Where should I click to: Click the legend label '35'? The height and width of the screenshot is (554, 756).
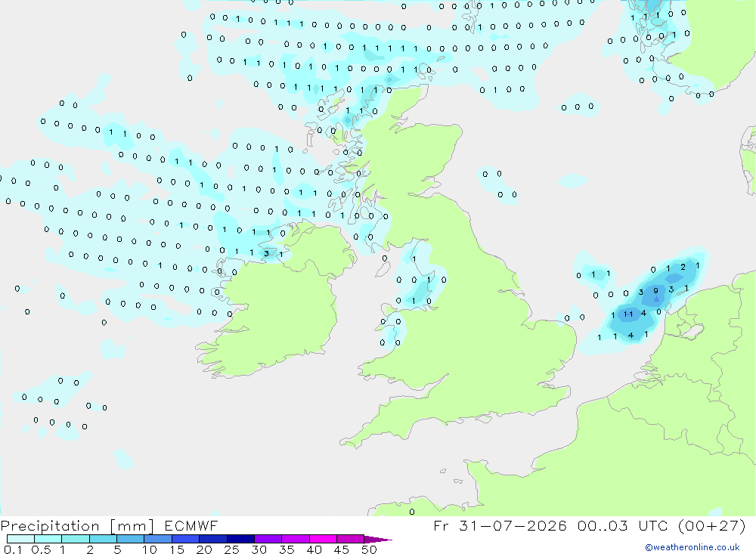coord(287,549)
